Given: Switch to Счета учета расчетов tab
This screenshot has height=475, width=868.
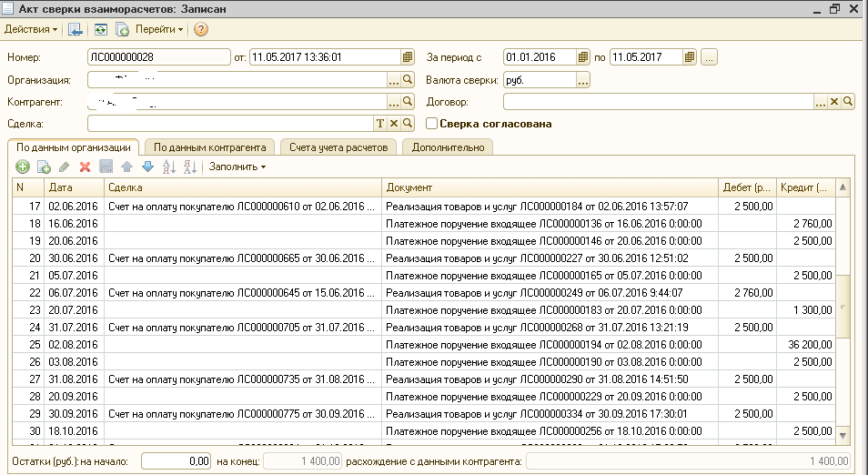Looking at the screenshot, I should point(338,147).
